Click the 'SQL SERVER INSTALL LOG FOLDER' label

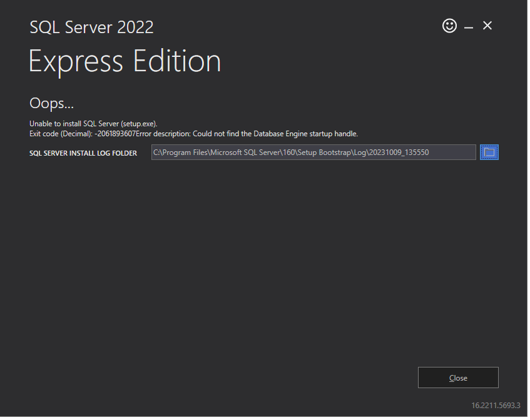[83, 154]
